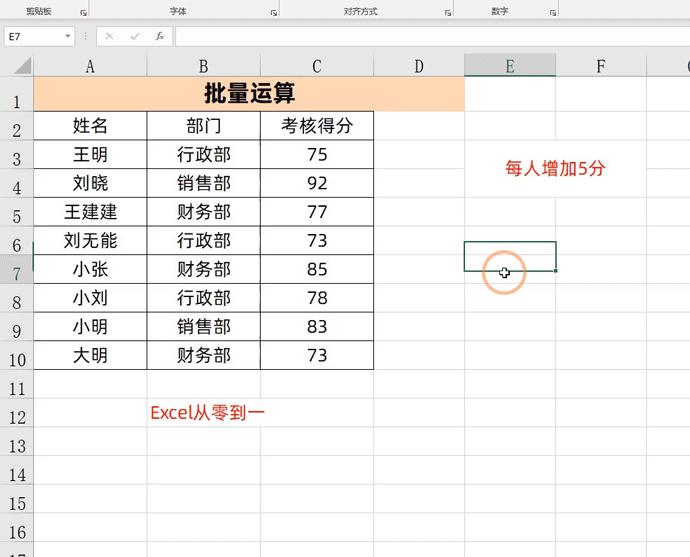Open the Clipboard group dialog launcher

[83, 13]
